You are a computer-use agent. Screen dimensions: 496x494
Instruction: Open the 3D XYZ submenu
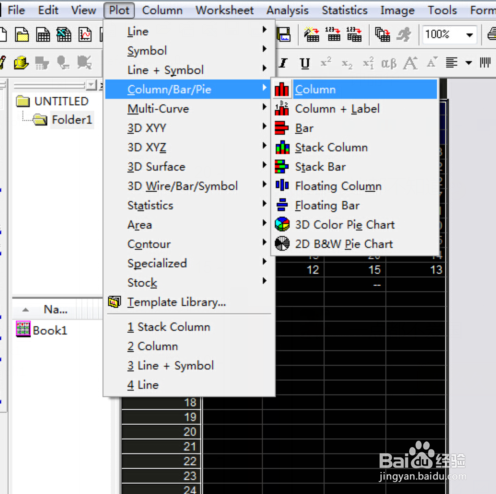click(x=189, y=147)
